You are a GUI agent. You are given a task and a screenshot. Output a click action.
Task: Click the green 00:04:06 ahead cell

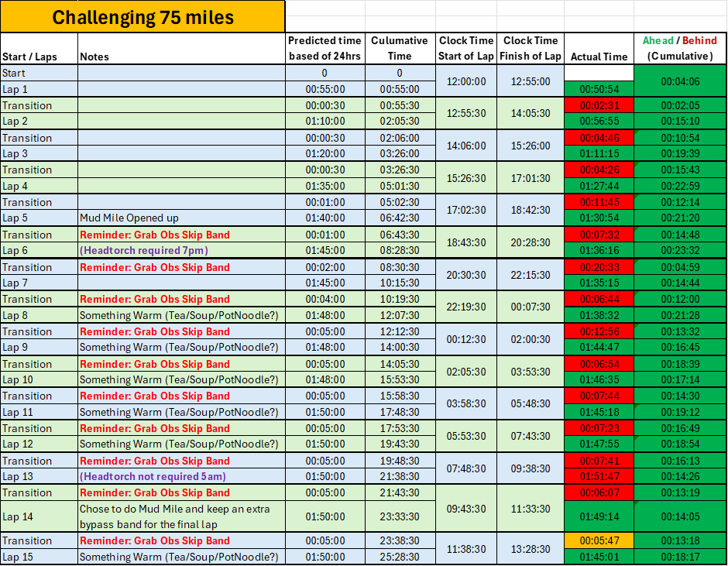(680, 81)
